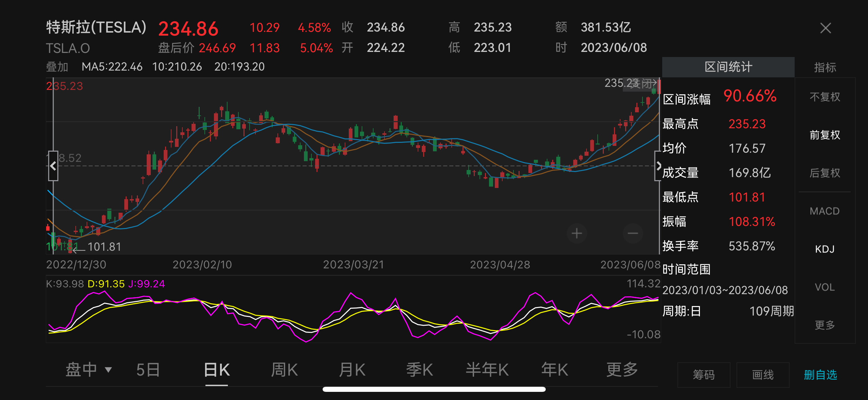Click the low point marker 101.81 on chart
This screenshot has height=400, width=868.
pyautogui.click(x=104, y=247)
